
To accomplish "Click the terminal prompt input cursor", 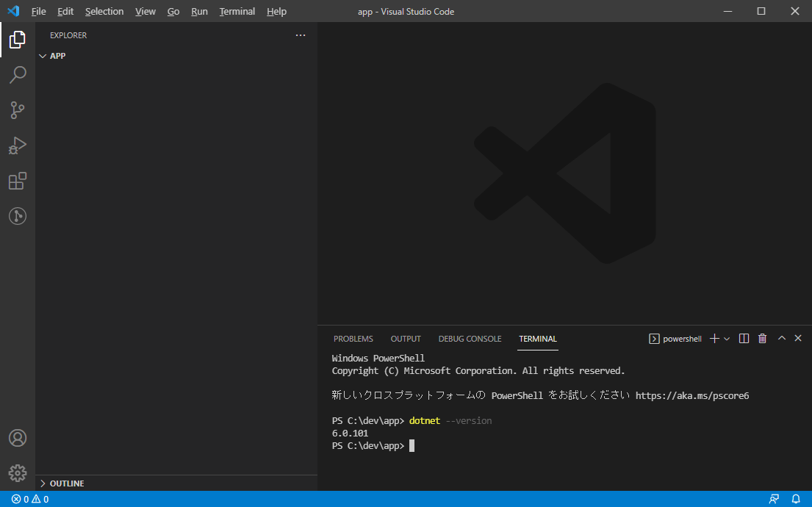I will [412, 446].
